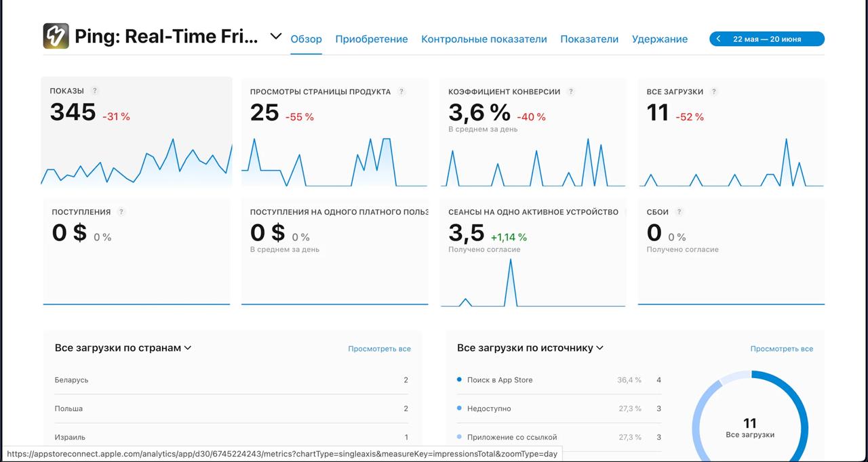The width and height of the screenshot is (868, 462).
Task: Expand the Все загрузки по источнику dropdown
Action: [599, 348]
